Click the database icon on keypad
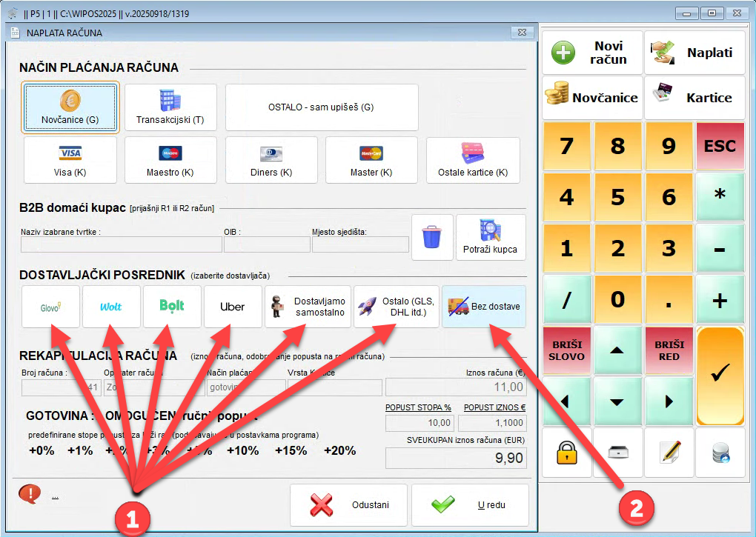The image size is (756, 537). point(720,453)
